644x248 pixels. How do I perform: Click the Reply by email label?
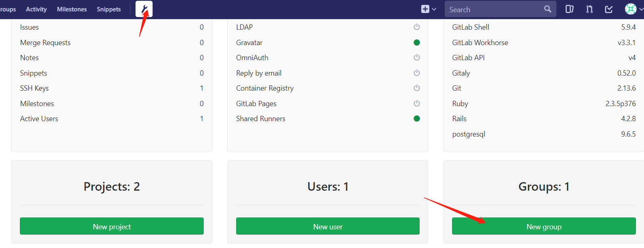[259, 73]
